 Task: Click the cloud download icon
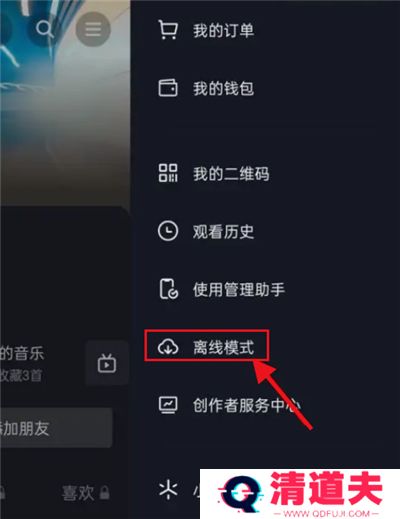pyautogui.click(x=168, y=346)
